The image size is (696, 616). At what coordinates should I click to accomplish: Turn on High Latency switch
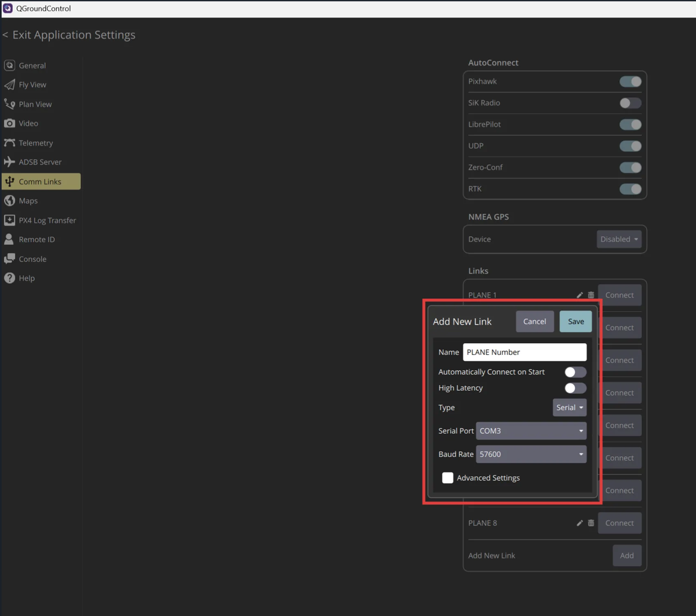pyautogui.click(x=575, y=388)
